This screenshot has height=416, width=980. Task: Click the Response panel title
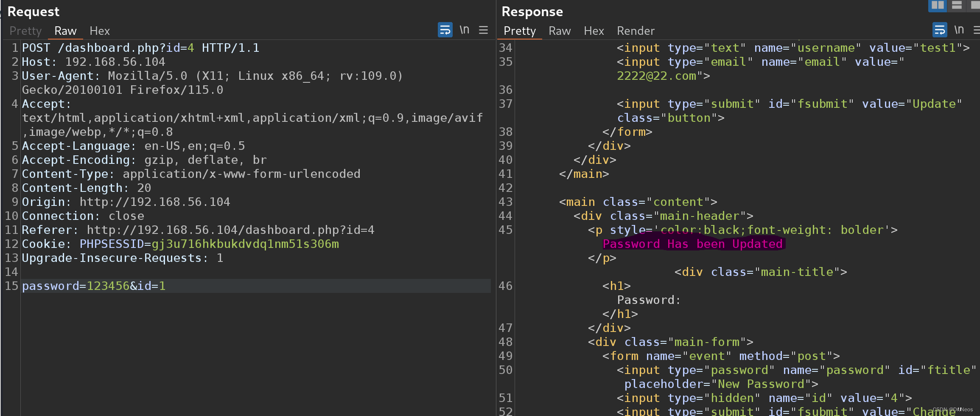[x=532, y=12]
